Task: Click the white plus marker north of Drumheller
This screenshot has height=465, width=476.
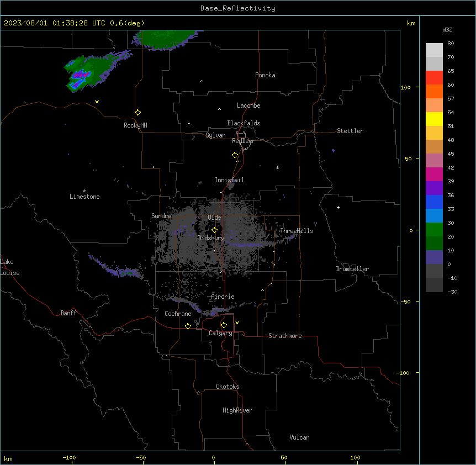Action: [338, 207]
